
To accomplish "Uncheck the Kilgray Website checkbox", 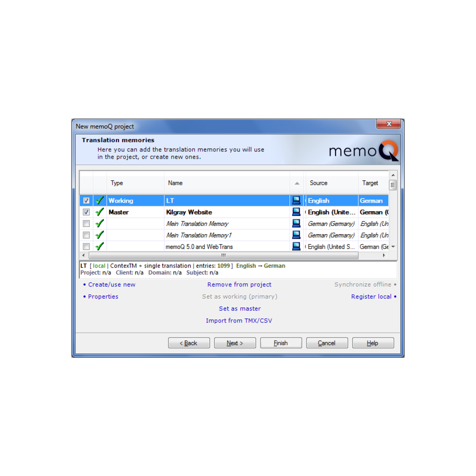I will [86, 212].
